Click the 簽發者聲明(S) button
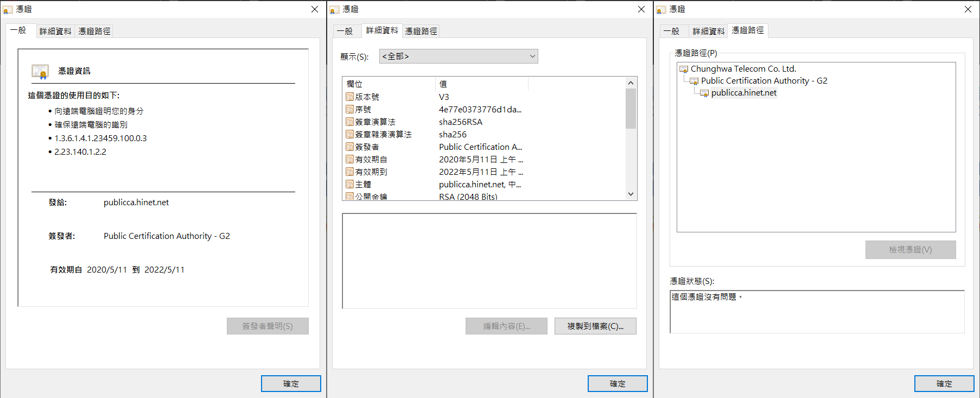Image resolution: width=980 pixels, height=398 pixels. 268,326
